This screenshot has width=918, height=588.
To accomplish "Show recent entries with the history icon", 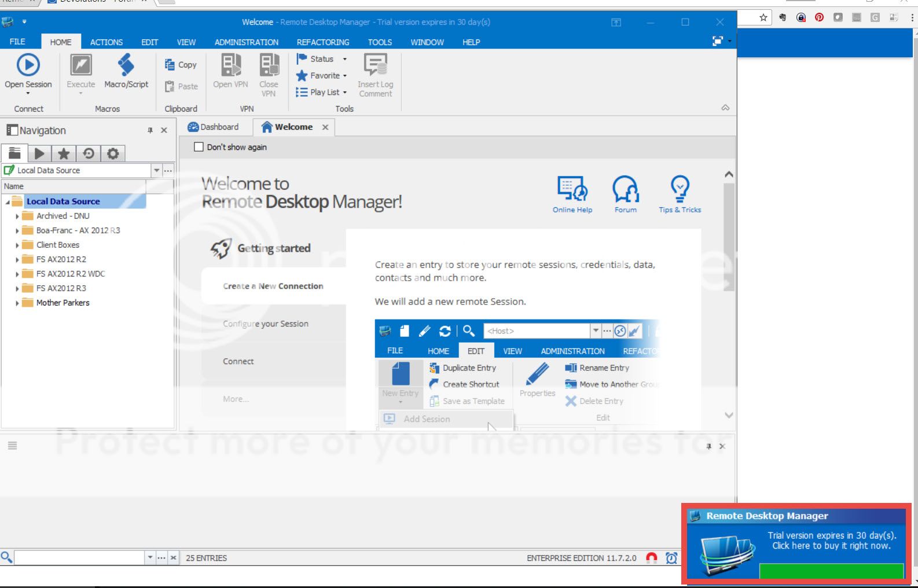I will [x=89, y=153].
